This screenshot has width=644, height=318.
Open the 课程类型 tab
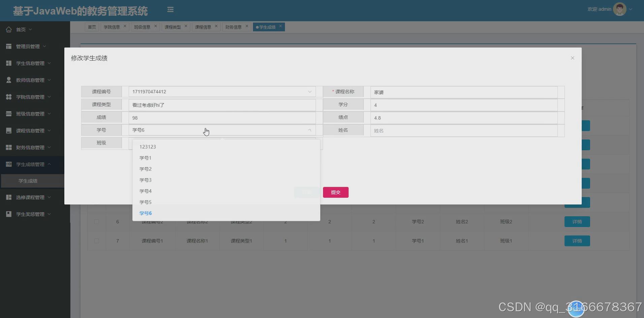coord(173,27)
